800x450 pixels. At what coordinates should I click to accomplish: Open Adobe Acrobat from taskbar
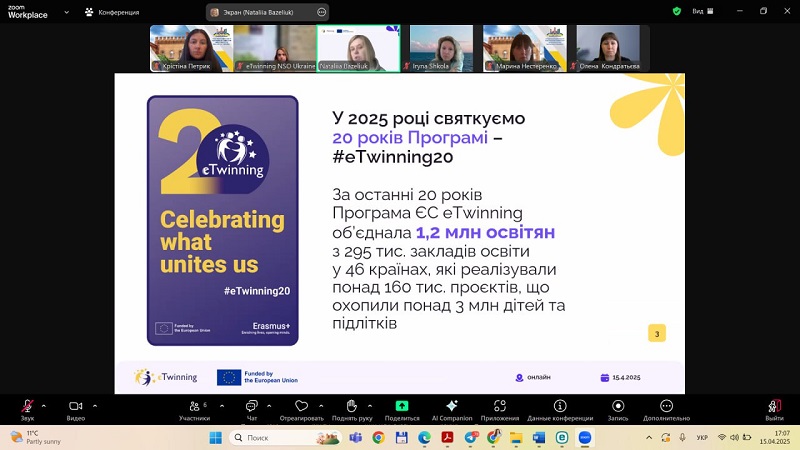[447, 437]
